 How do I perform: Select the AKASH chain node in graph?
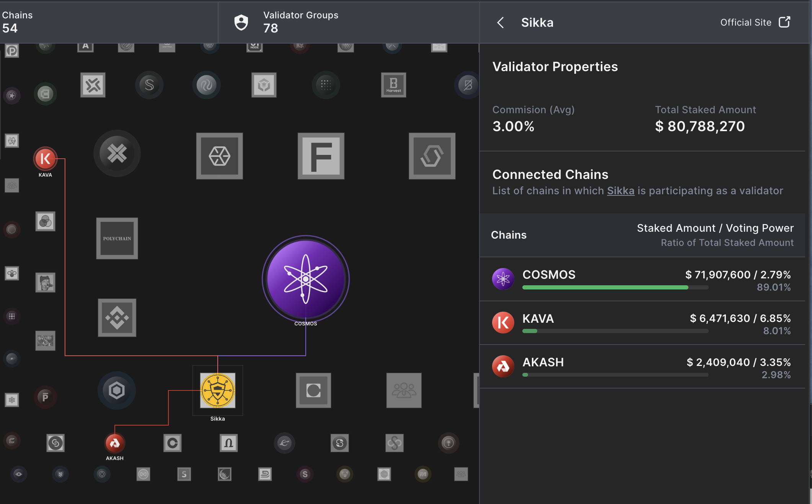pos(114,443)
